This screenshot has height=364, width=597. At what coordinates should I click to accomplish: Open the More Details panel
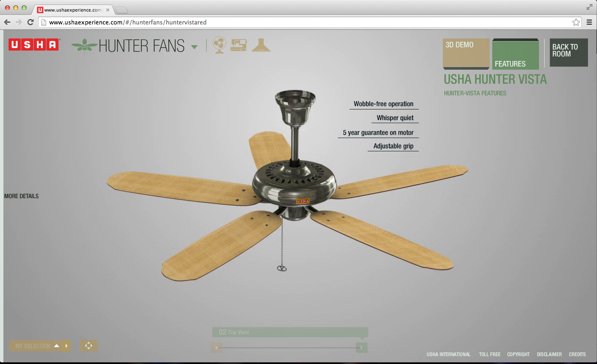[x=22, y=196]
